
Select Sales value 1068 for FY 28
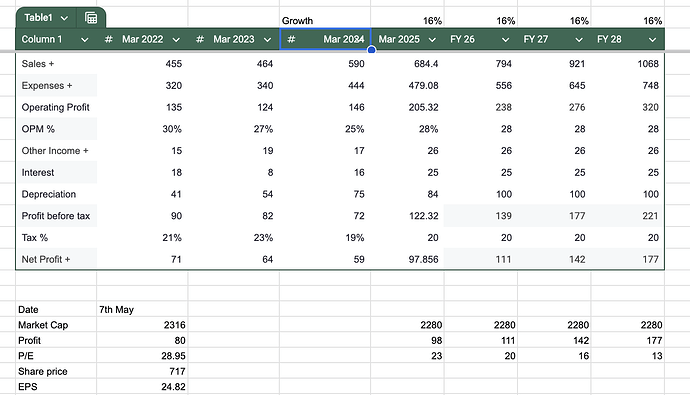click(648, 64)
